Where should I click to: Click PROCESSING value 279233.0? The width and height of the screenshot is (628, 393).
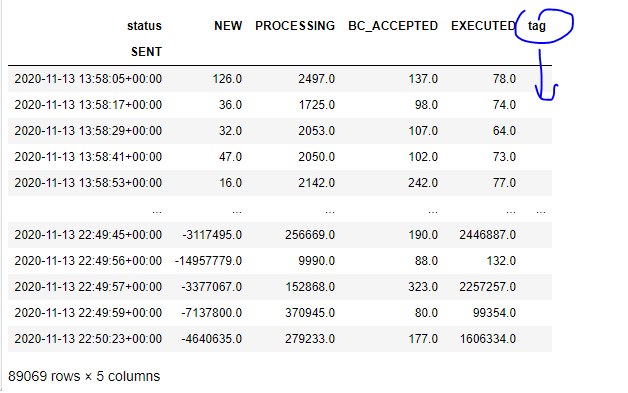pyautogui.click(x=310, y=339)
